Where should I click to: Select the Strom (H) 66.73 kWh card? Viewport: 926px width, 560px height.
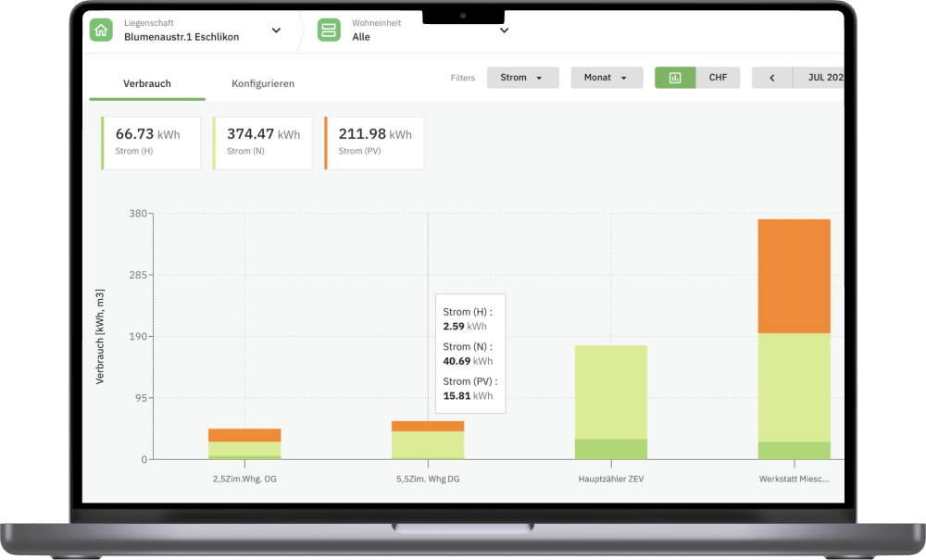tap(151, 143)
